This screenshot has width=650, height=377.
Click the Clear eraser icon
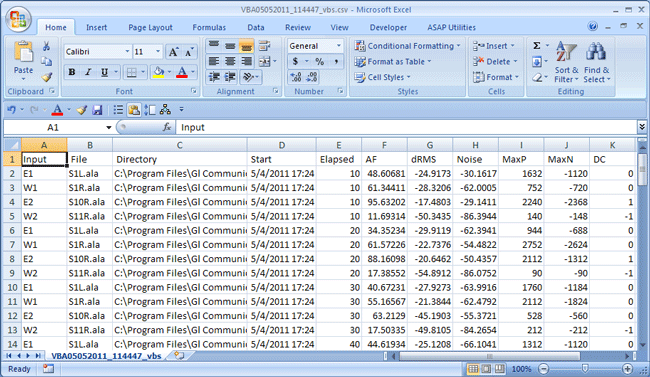[536, 78]
